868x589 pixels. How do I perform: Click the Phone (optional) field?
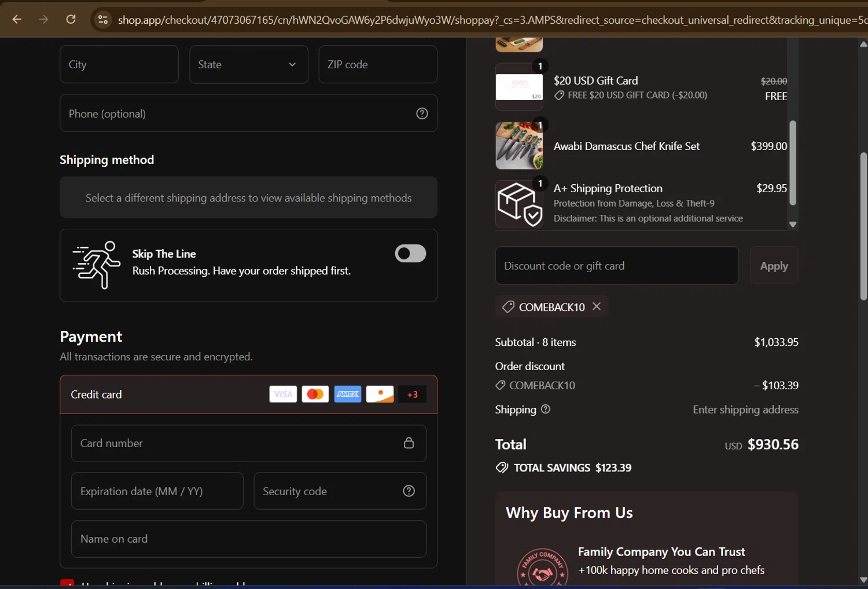coord(248,113)
